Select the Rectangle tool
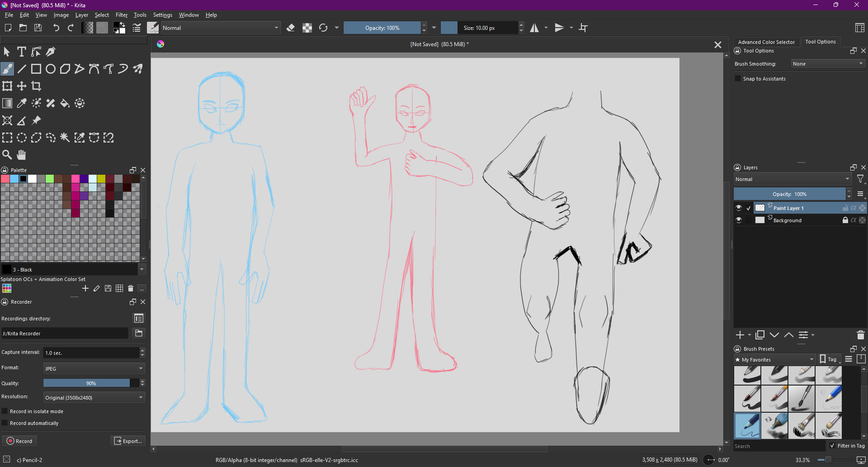868x467 pixels. pyautogui.click(x=36, y=69)
